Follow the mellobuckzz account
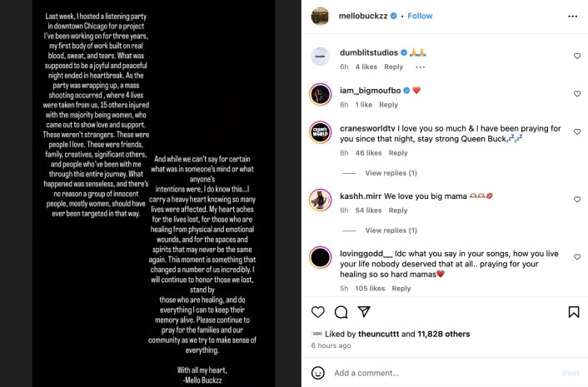Screen dimensions: 588x387 420,16
